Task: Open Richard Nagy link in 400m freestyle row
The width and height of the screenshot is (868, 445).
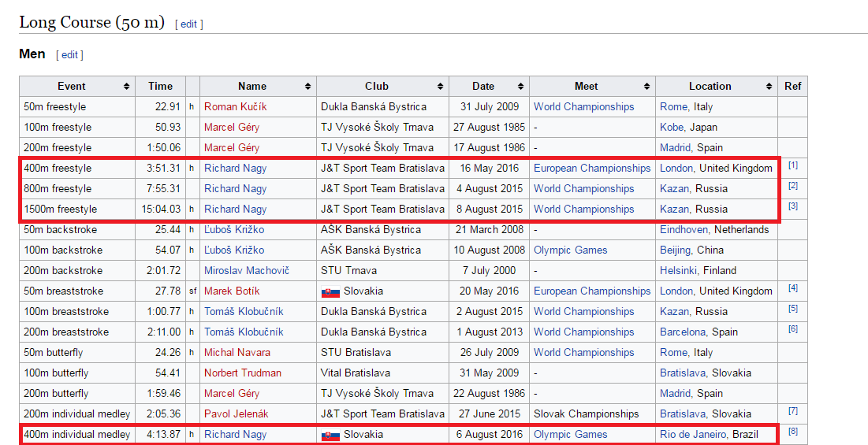Action: (x=235, y=168)
